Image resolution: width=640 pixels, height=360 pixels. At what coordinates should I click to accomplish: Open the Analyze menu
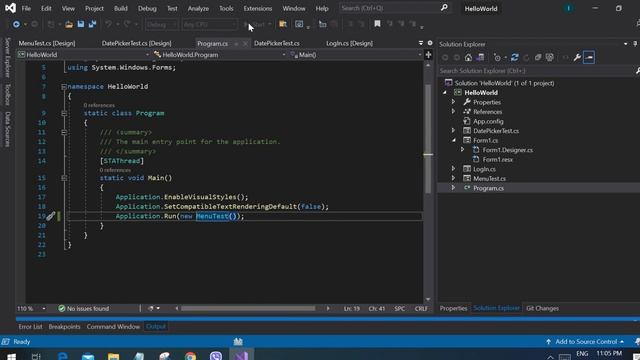click(x=198, y=8)
